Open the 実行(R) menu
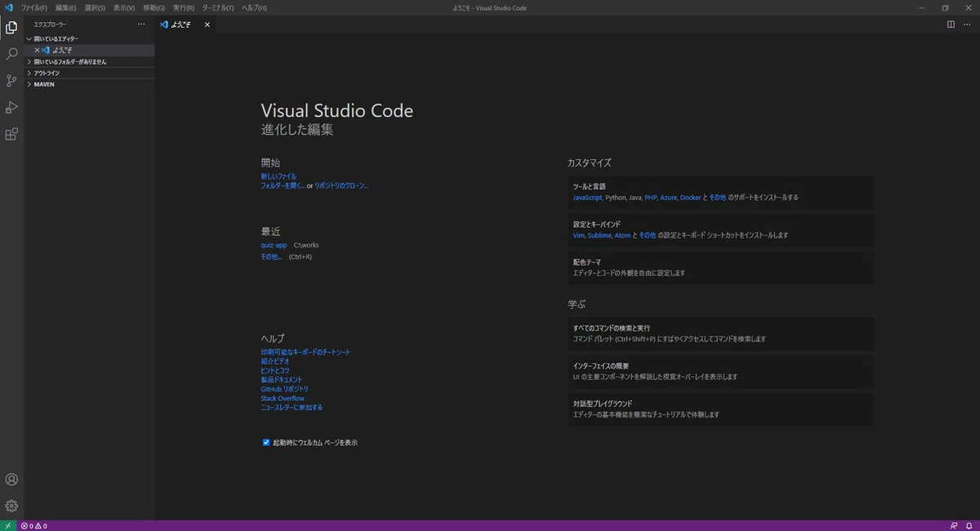980x531 pixels. pos(184,7)
